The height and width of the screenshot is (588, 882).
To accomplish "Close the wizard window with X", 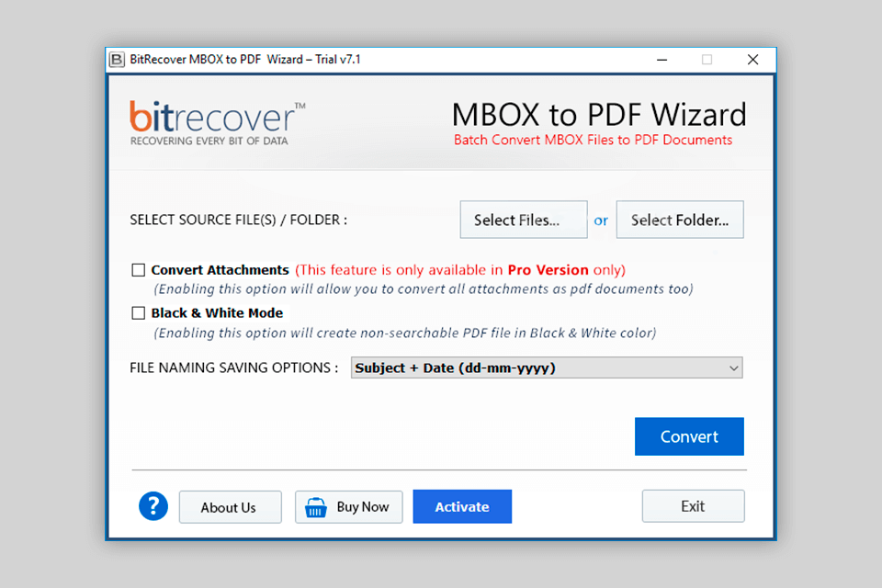I will 752,60.
